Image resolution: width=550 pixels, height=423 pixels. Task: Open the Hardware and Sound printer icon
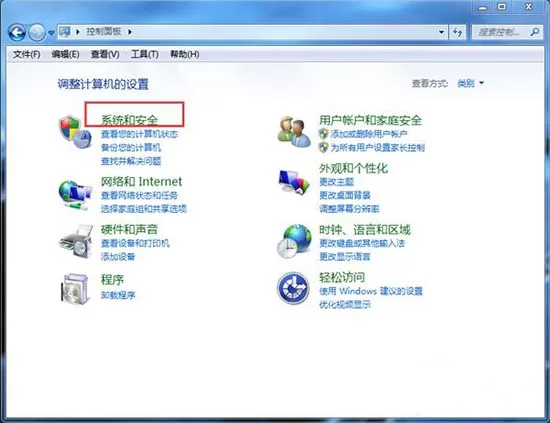tap(76, 241)
